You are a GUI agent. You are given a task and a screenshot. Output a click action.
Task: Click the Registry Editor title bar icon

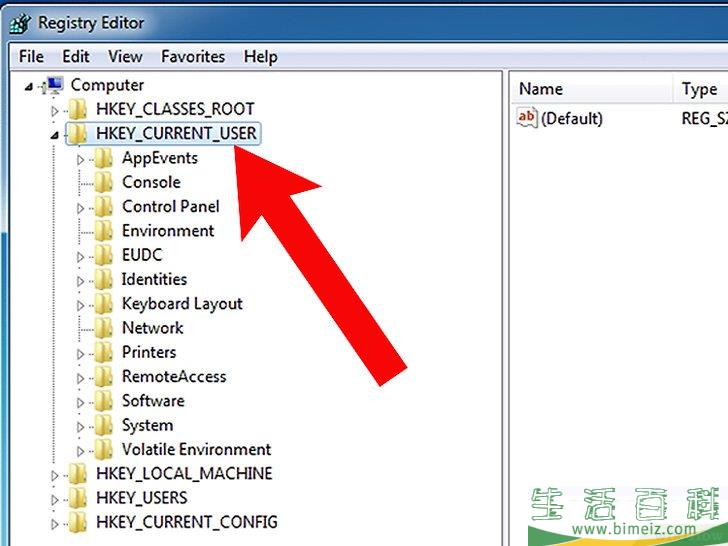coord(19,21)
